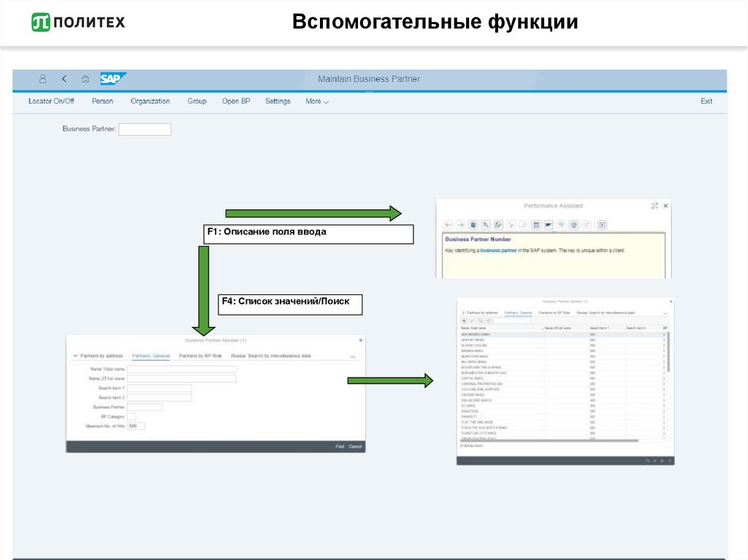This screenshot has width=748, height=560.
Task: Click the user profile icon in SAP header
Action: (x=42, y=79)
